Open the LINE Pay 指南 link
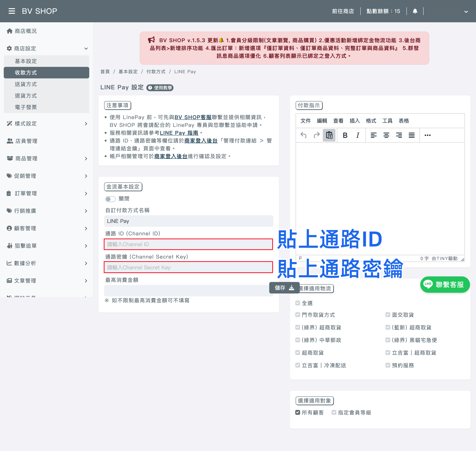Image resolution: width=476 pixels, height=451 pixels. click(179, 133)
